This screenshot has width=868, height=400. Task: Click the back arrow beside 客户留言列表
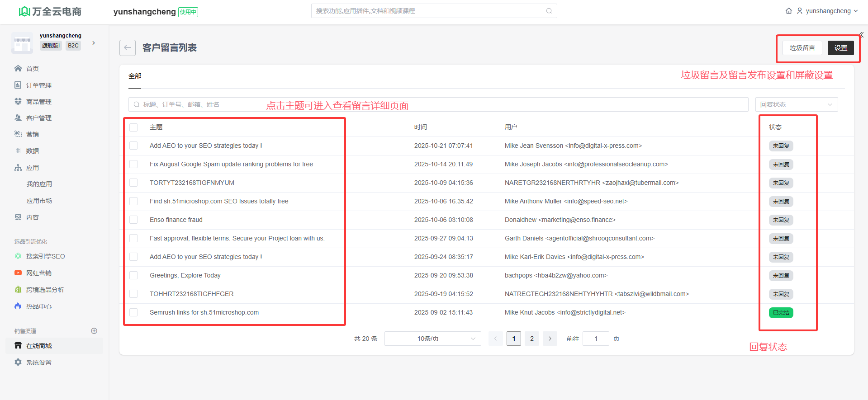pos(128,48)
